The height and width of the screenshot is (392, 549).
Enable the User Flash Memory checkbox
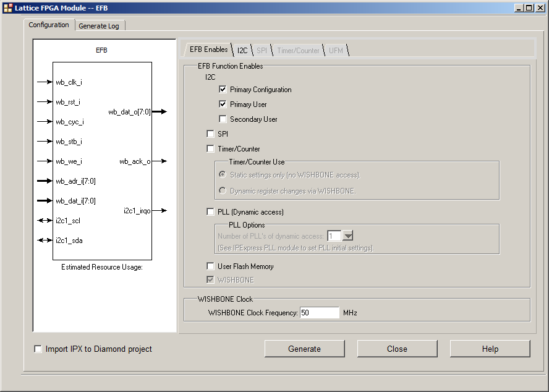210,266
